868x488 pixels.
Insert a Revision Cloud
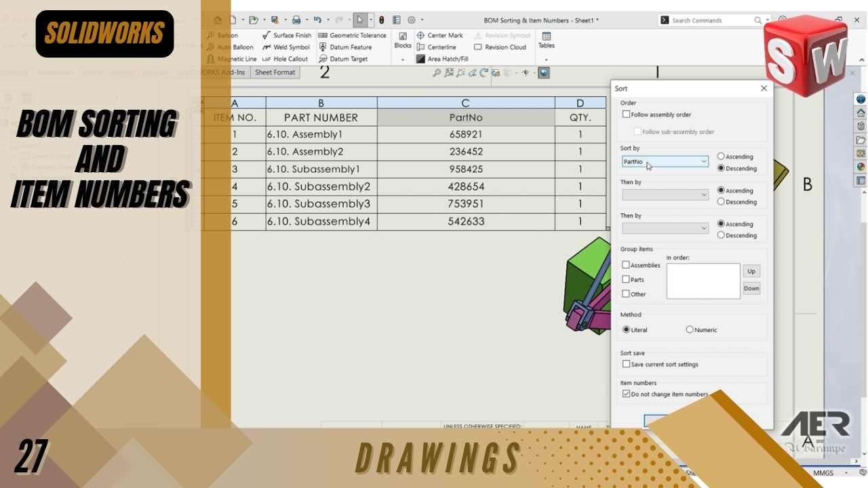tap(500, 47)
